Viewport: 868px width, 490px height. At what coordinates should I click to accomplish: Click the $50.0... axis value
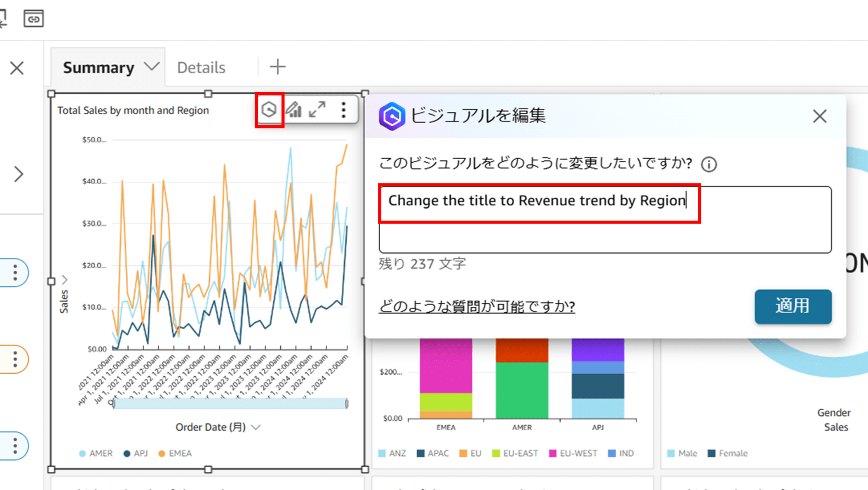point(94,140)
